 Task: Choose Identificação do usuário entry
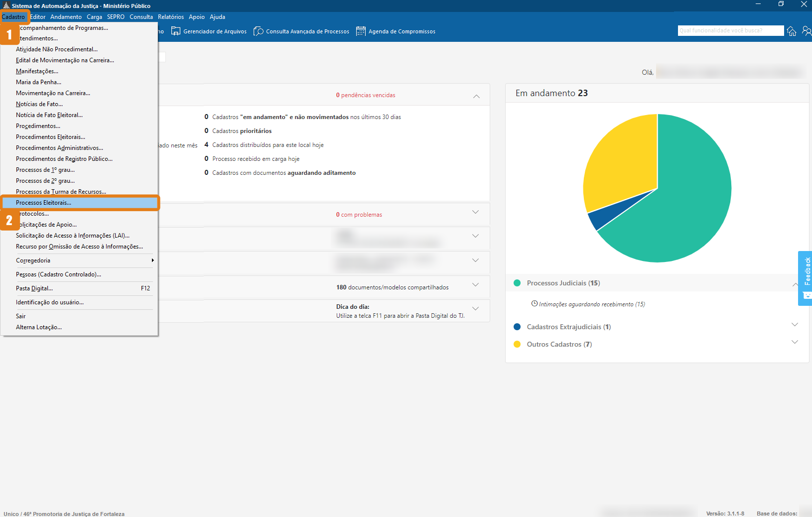tap(80, 302)
